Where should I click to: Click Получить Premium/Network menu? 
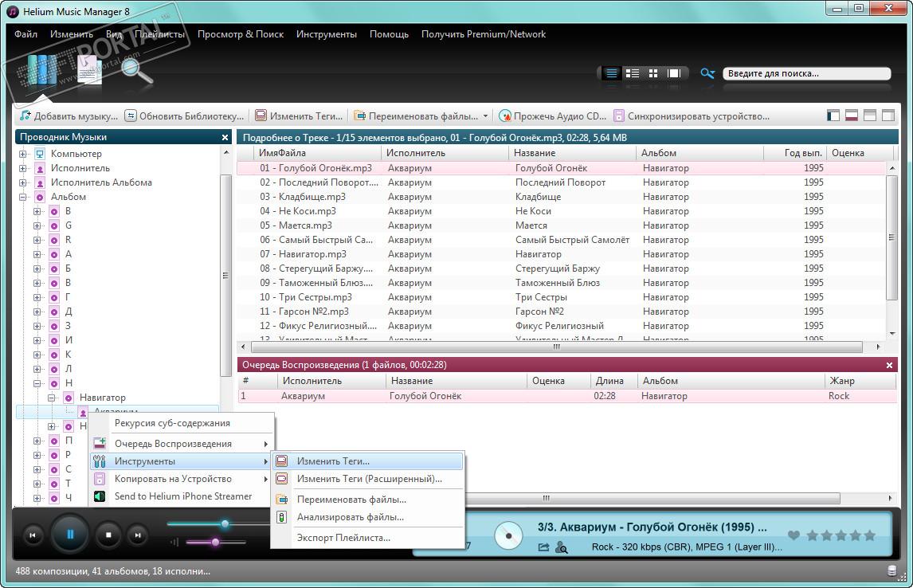tap(484, 34)
